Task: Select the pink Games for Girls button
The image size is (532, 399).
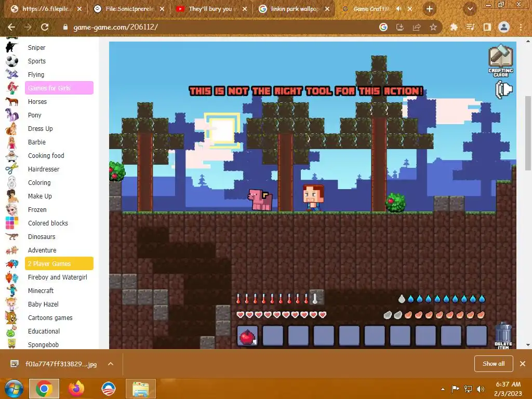Action: coord(59,88)
